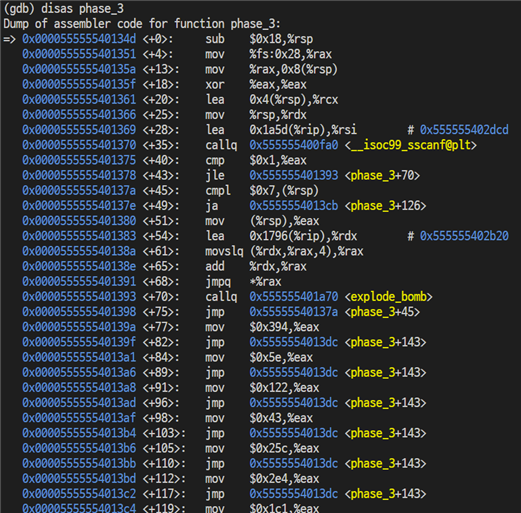
Task: Click jump target 0x55555540137a
Action: [x=293, y=312]
